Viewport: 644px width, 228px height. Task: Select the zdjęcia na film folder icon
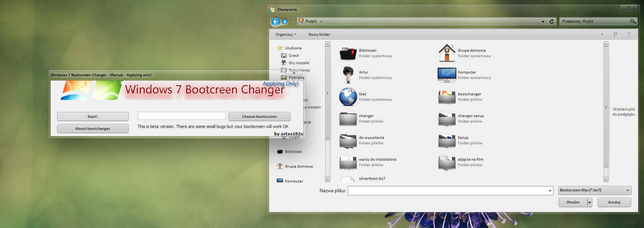pos(447,162)
